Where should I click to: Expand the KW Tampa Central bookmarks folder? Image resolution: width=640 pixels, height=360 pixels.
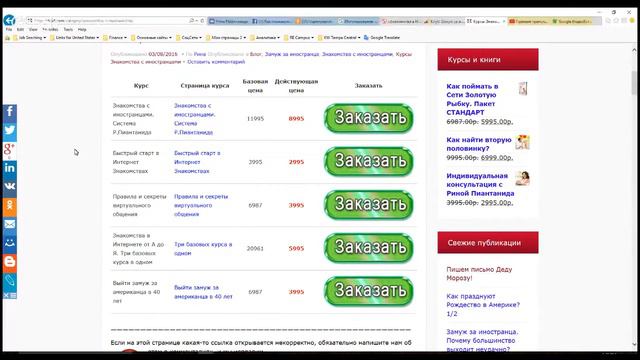[x=339, y=38]
